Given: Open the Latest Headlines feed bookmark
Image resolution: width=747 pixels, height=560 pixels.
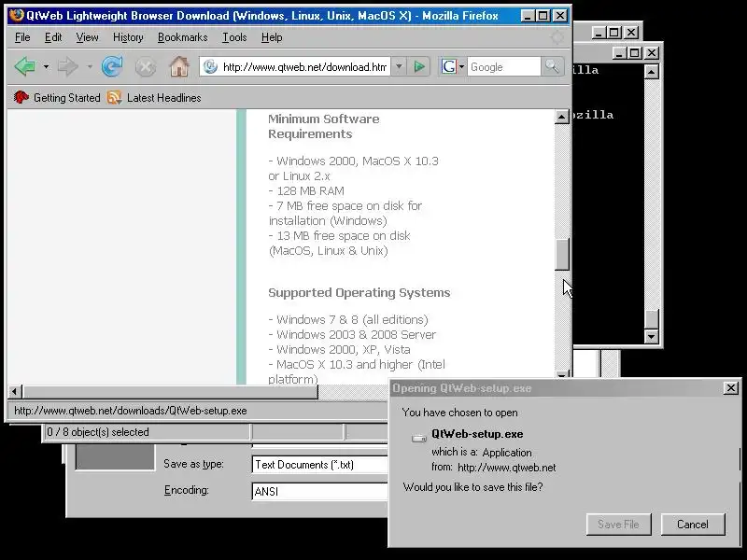Looking at the screenshot, I should (154, 98).
